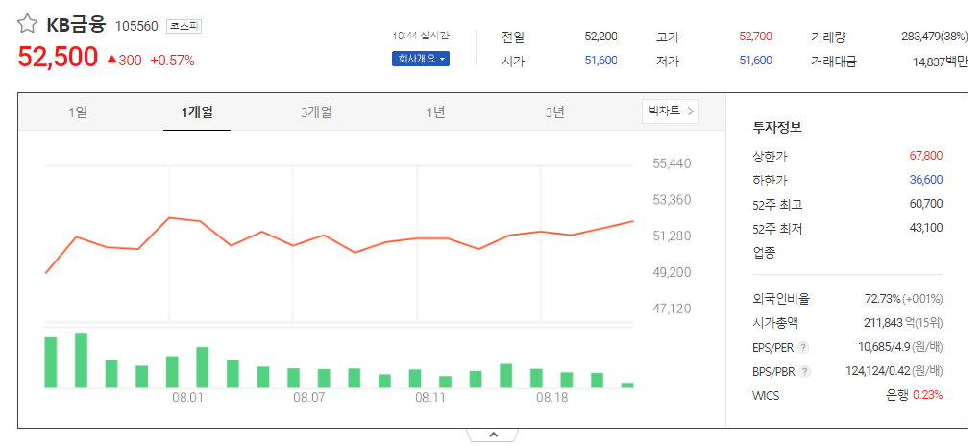
Task: Click the 투자정보 heading
Action: pyautogui.click(x=777, y=127)
